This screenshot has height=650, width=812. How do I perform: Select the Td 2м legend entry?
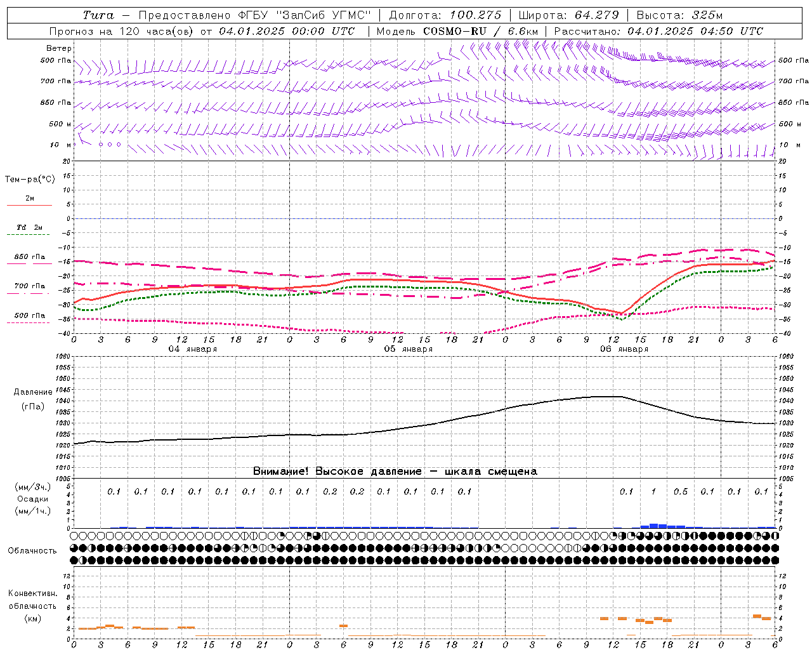[30, 227]
